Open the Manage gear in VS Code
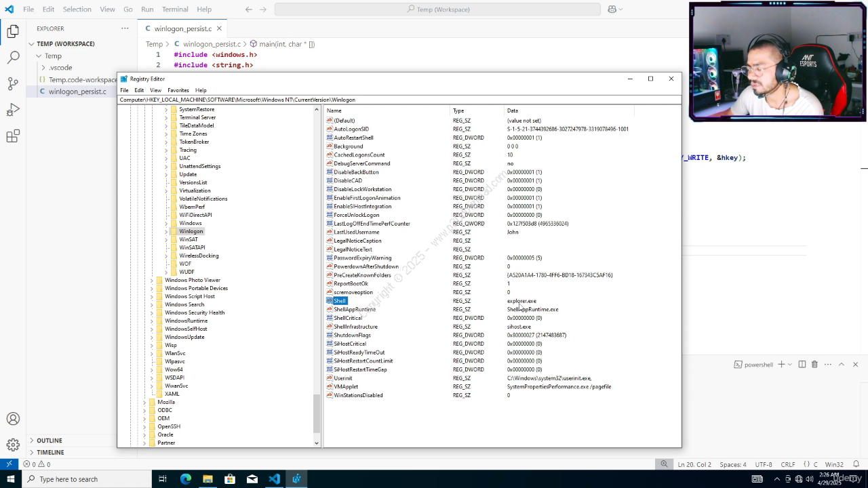 (x=13, y=445)
